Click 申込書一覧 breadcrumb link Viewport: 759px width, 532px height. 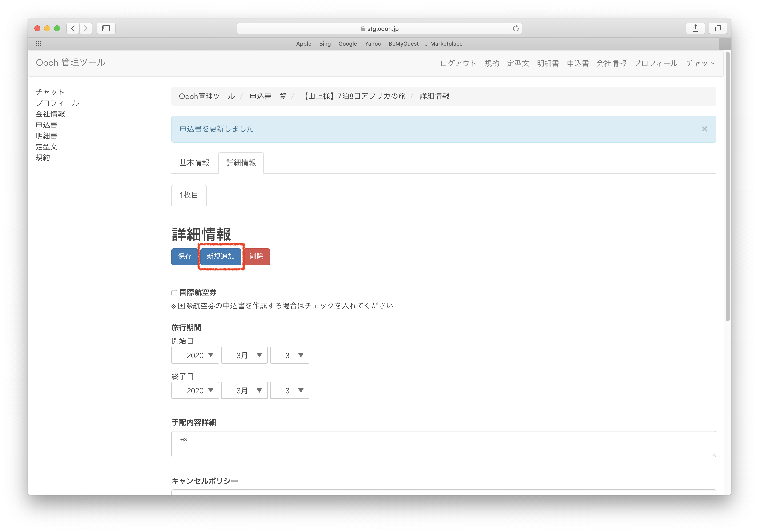(268, 96)
